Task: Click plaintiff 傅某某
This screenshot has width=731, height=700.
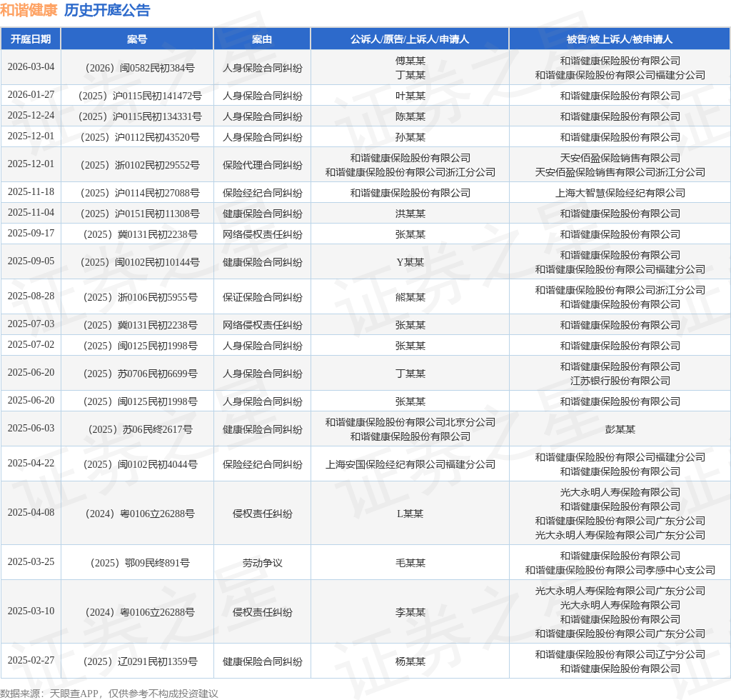Action: 410,61
